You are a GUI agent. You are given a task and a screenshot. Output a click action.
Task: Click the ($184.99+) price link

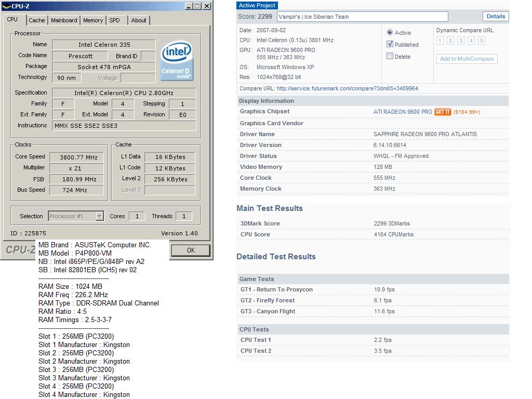(467, 112)
